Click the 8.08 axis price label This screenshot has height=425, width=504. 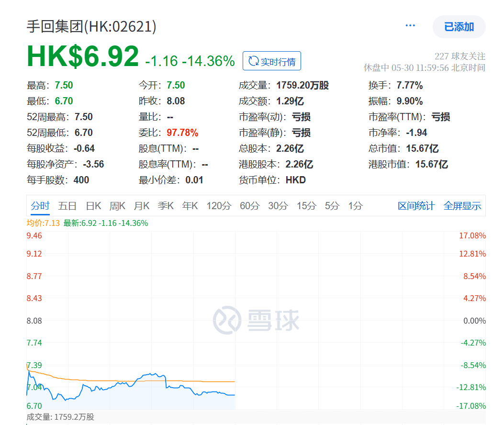34,321
